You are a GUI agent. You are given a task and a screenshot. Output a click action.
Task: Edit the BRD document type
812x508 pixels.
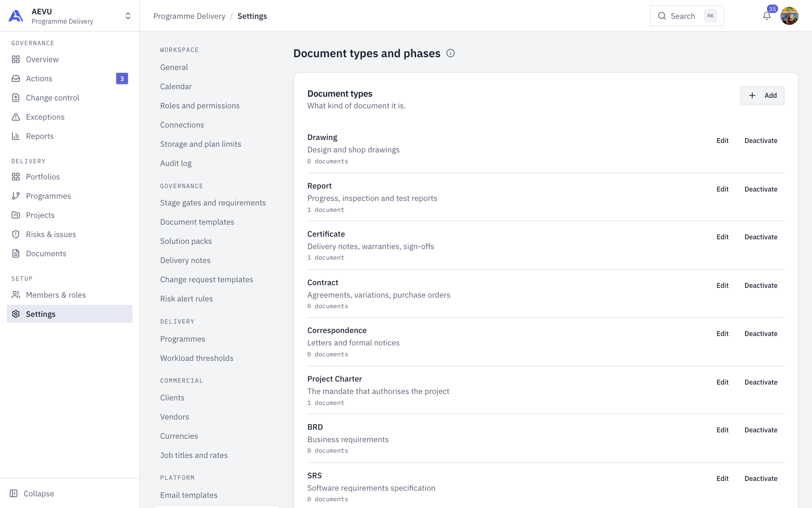(x=722, y=430)
